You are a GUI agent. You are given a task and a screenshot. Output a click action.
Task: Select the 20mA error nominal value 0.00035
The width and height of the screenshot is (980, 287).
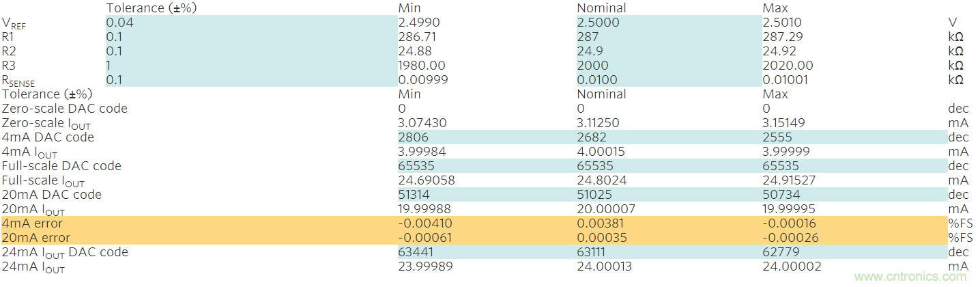(601, 238)
